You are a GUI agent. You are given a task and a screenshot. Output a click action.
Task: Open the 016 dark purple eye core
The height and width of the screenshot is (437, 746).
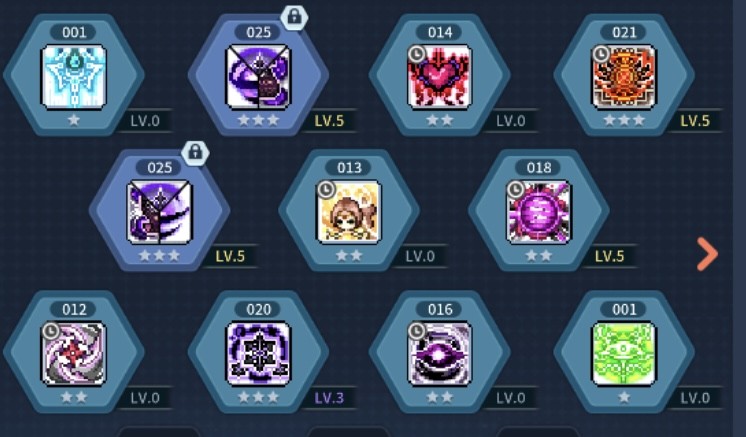[x=440, y=353]
